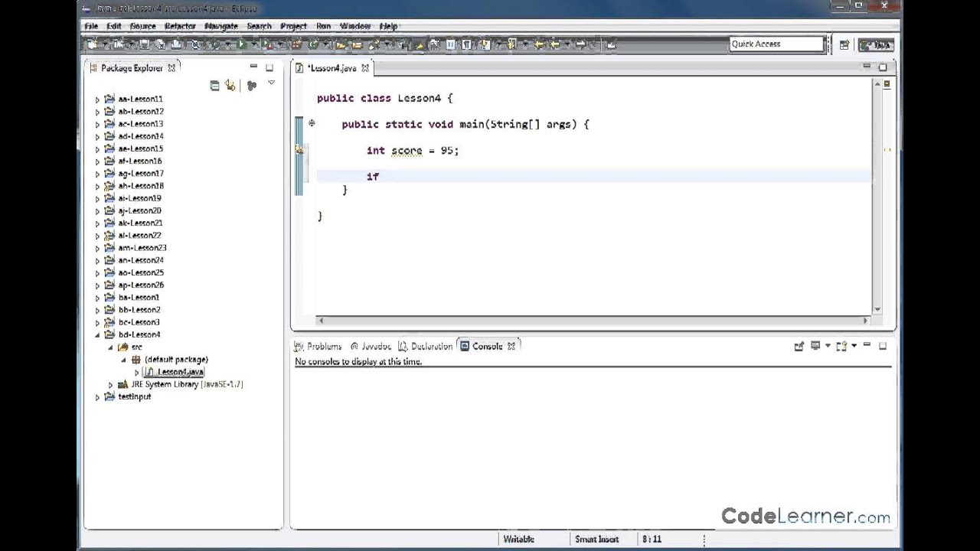Click the Open Perspective icon
980x551 pixels.
coord(844,44)
